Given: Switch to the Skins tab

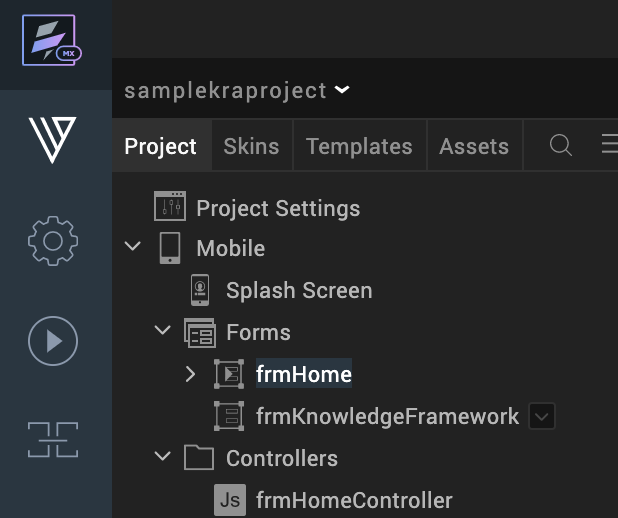Looking at the screenshot, I should click(x=251, y=146).
